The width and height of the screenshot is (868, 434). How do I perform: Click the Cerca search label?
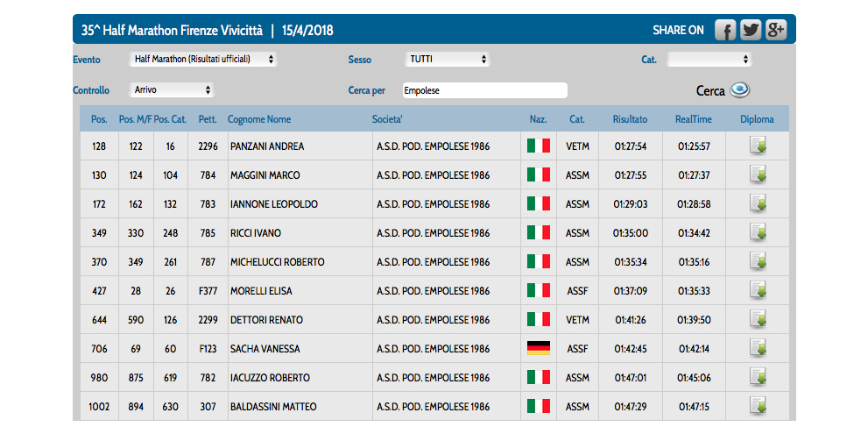point(710,91)
